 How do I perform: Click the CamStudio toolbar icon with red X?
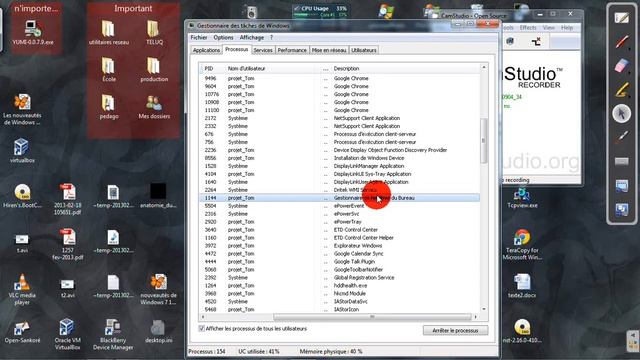tap(536, 41)
